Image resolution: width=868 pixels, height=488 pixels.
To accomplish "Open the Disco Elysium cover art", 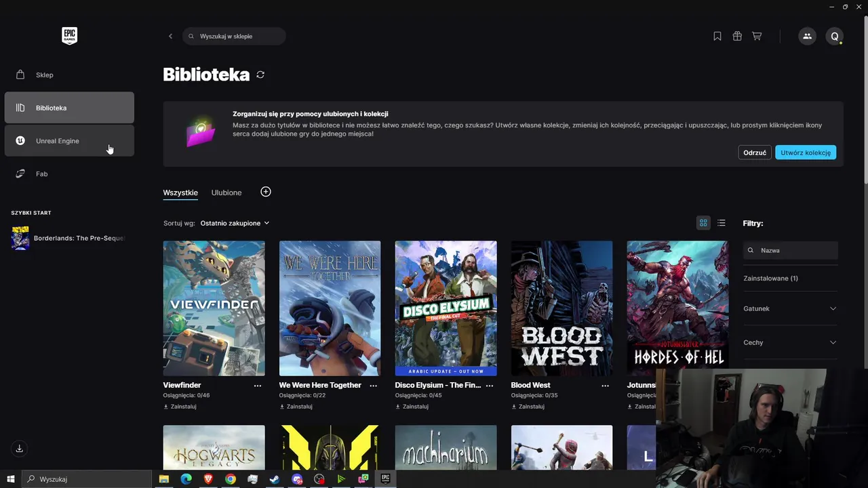I will pyautogui.click(x=446, y=308).
